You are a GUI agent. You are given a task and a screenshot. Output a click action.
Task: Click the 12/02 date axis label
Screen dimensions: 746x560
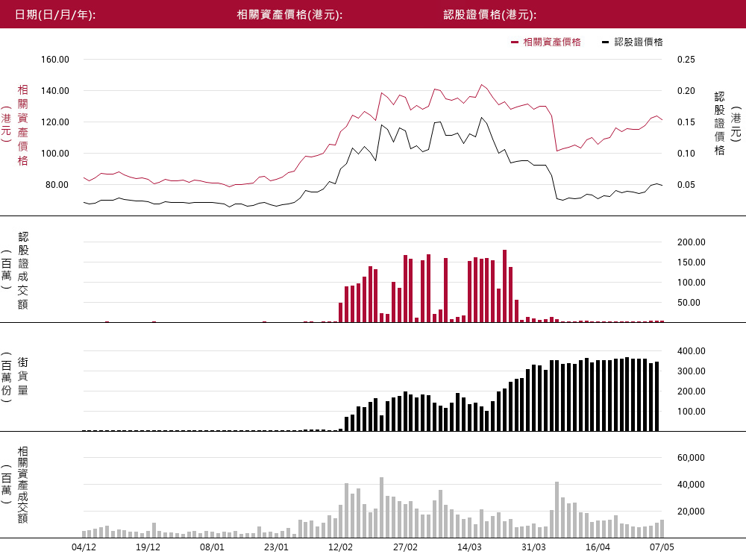click(341, 547)
